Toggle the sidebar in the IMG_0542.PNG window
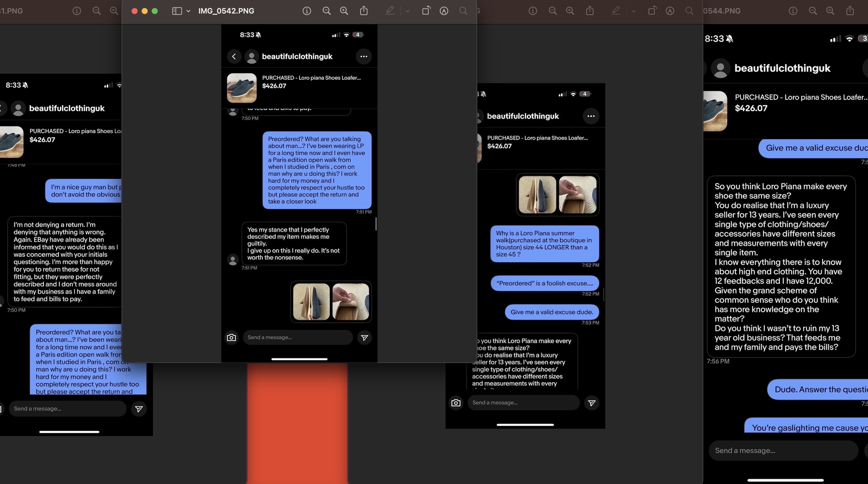The image size is (868, 484). coord(177,11)
